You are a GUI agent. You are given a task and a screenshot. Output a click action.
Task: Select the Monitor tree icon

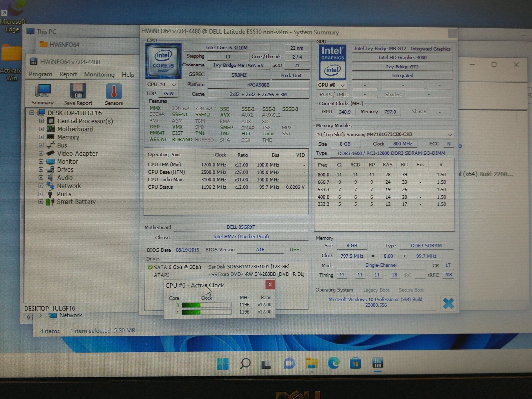coord(51,161)
